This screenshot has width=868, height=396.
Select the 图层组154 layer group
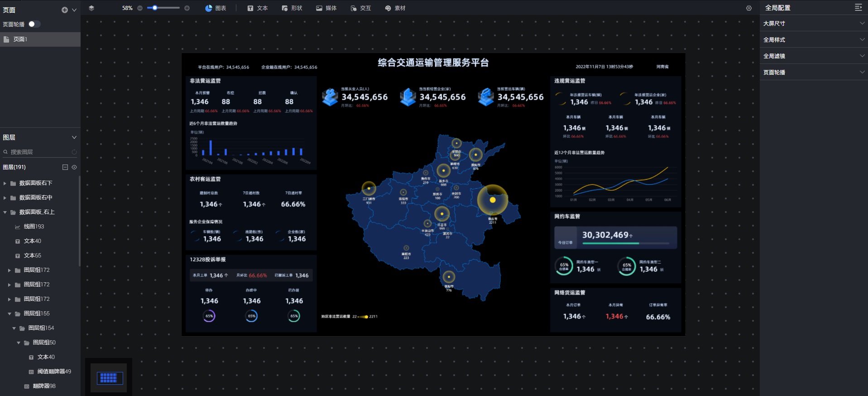(40, 328)
